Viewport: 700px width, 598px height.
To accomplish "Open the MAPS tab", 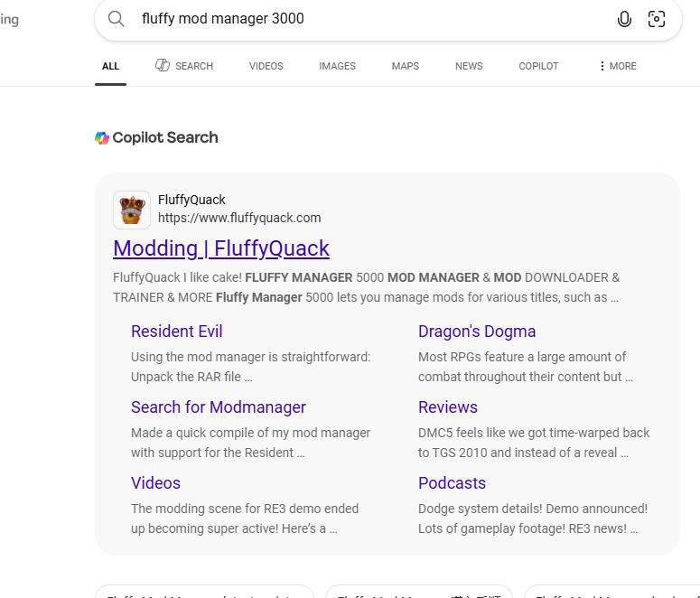I will pos(406,66).
